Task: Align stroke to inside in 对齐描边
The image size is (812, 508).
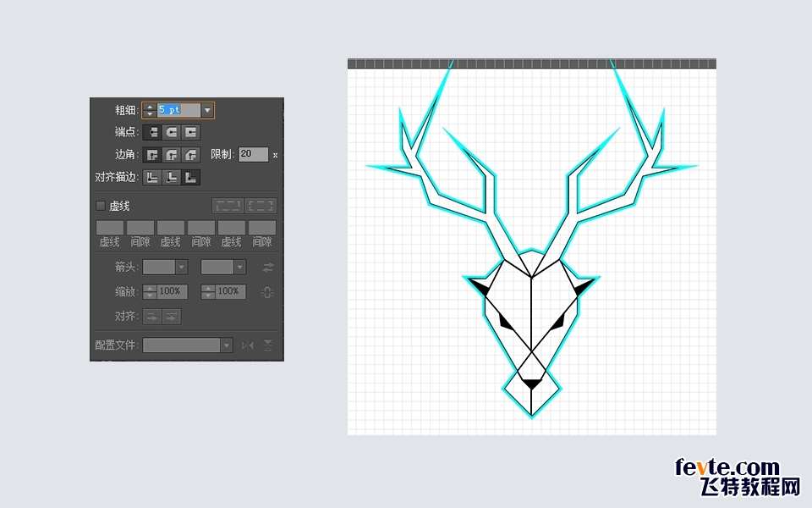Action: coord(172,177)
